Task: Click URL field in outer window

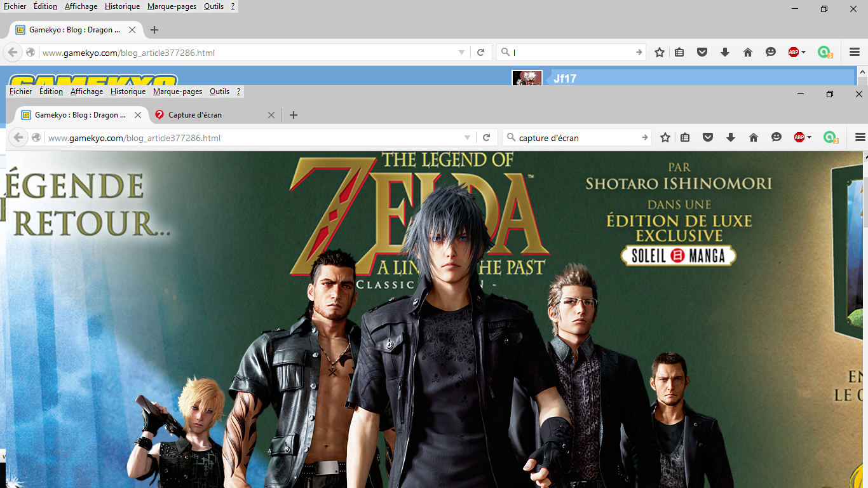Action: coord(248,53)
